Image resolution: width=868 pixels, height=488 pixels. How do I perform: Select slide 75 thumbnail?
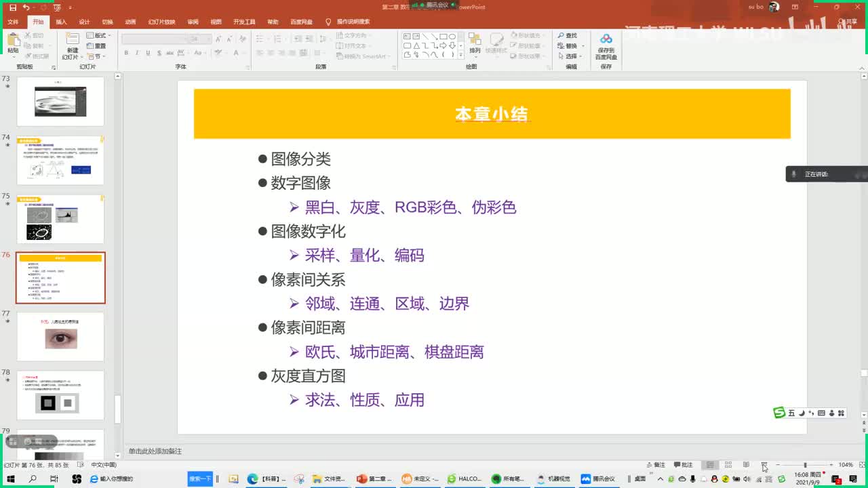pos(60,219)
